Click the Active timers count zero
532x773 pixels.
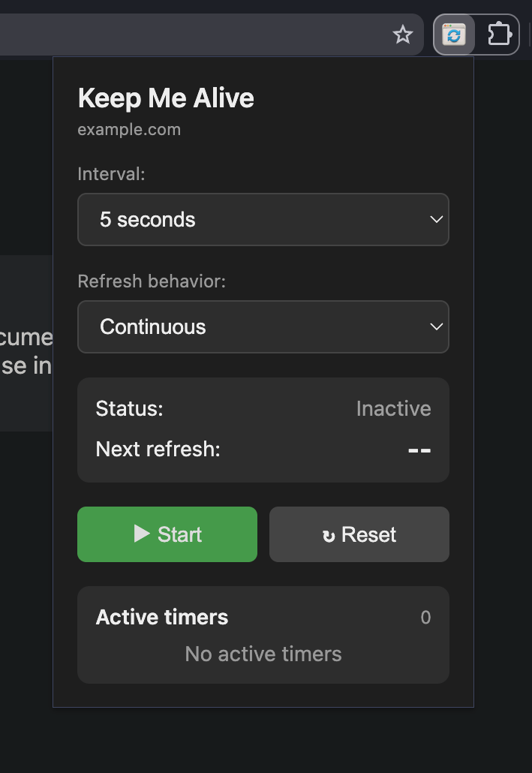(x=425, y=617)
